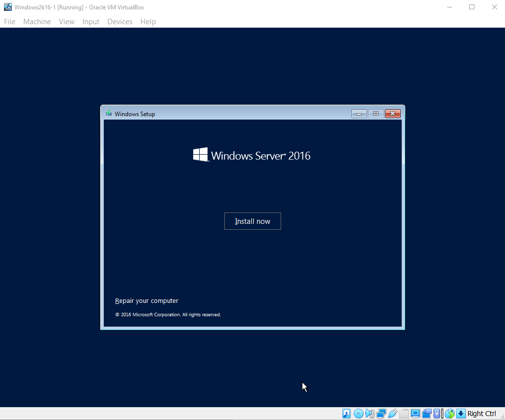This screenshot has height=420, width=505.
Task: Click Repair your computer link
Action: click(147, 301)
